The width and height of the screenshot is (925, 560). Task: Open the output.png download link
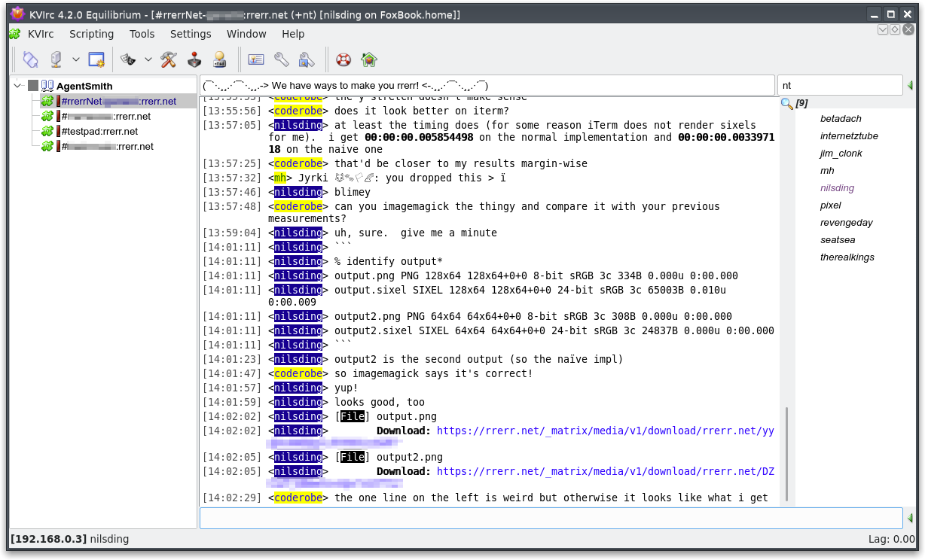coord(605,431)
